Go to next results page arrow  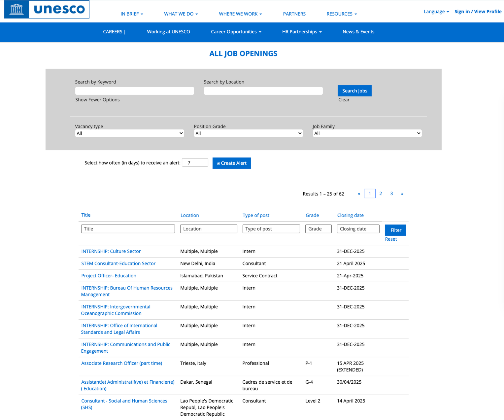pyautogui.click(x=402, y=194)
